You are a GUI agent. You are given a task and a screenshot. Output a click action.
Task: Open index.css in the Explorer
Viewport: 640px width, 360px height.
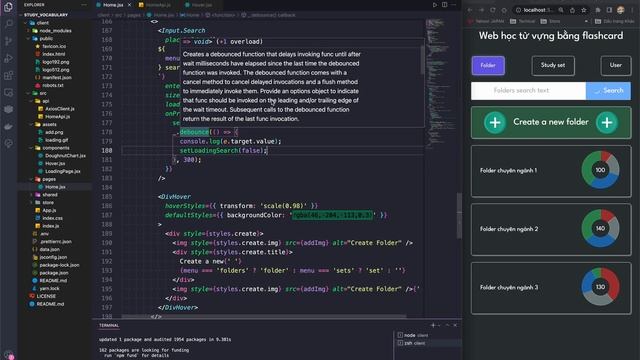52,218
